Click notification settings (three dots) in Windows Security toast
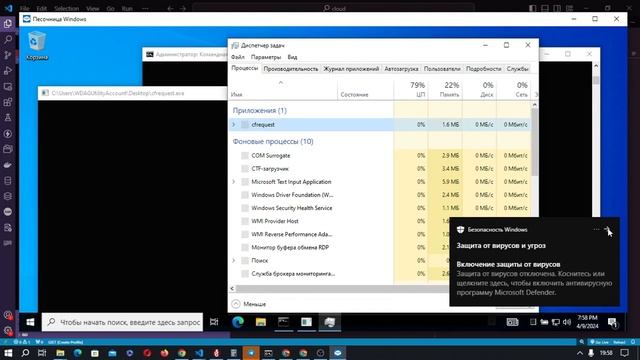Viewport: 640px width, 360px height. click(x=596, y=229)
